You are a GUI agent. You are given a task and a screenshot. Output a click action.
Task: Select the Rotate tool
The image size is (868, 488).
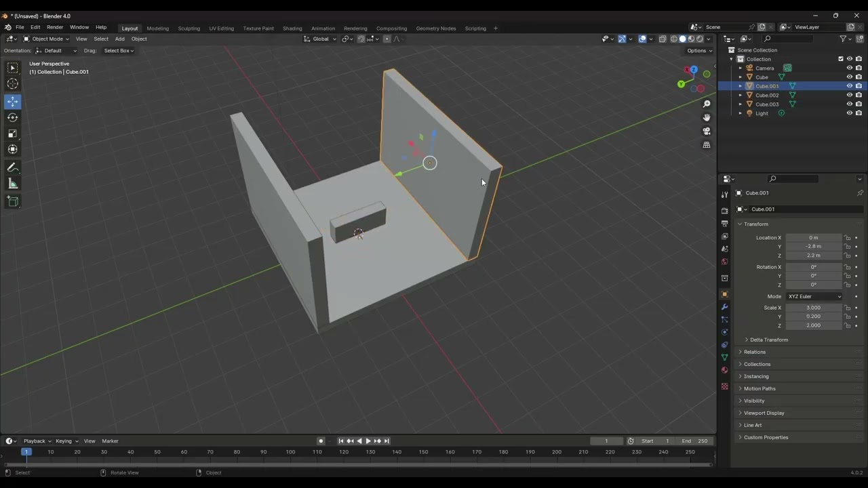12,118
